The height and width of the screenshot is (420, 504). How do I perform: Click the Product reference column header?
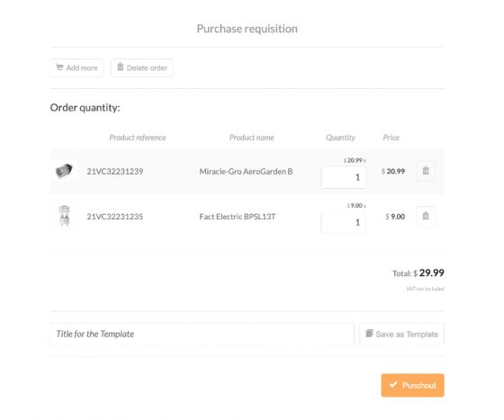138,138
